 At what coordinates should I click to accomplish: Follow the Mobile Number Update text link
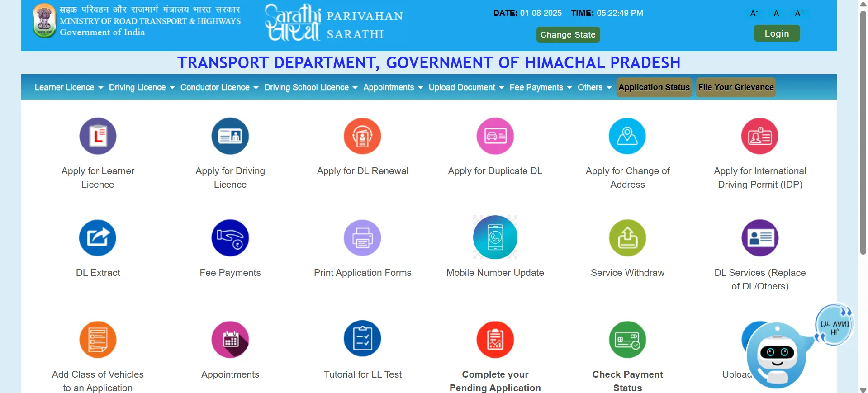[x=495, y=273]
